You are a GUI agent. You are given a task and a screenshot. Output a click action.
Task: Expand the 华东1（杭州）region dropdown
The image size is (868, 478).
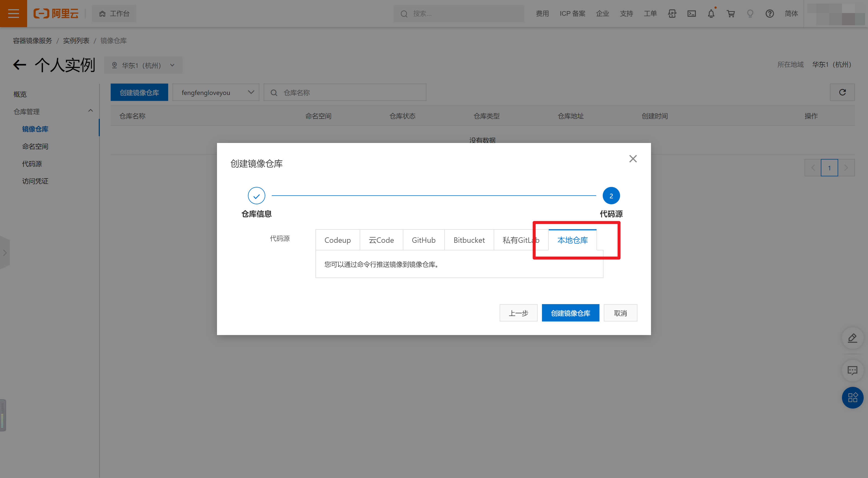(x=143, y=65)
